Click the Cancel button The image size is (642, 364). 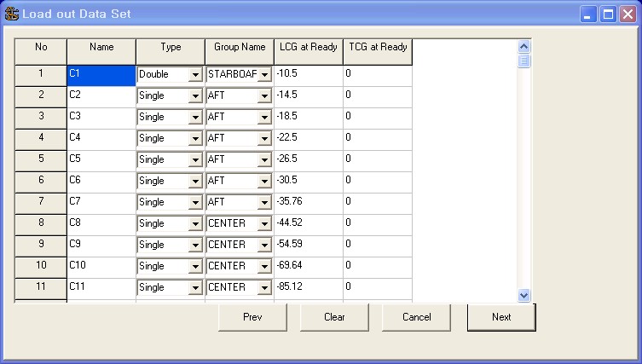417,317
